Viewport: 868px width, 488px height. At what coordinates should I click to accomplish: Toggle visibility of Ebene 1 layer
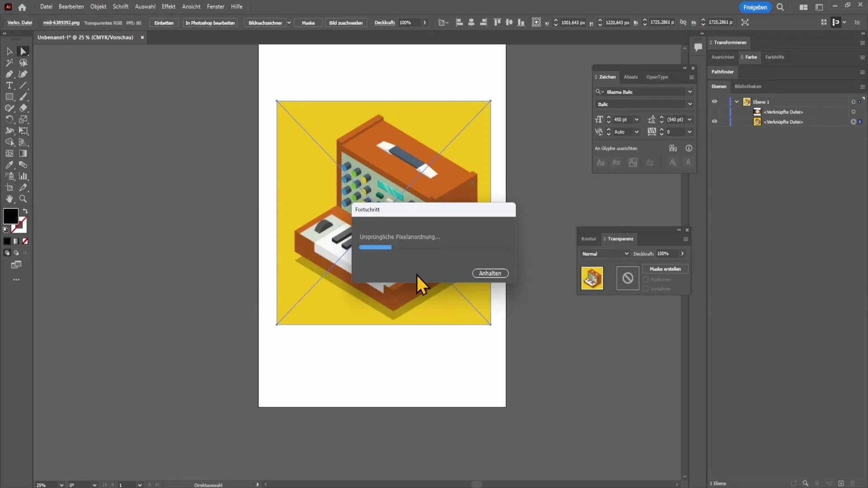click(714, 102)
